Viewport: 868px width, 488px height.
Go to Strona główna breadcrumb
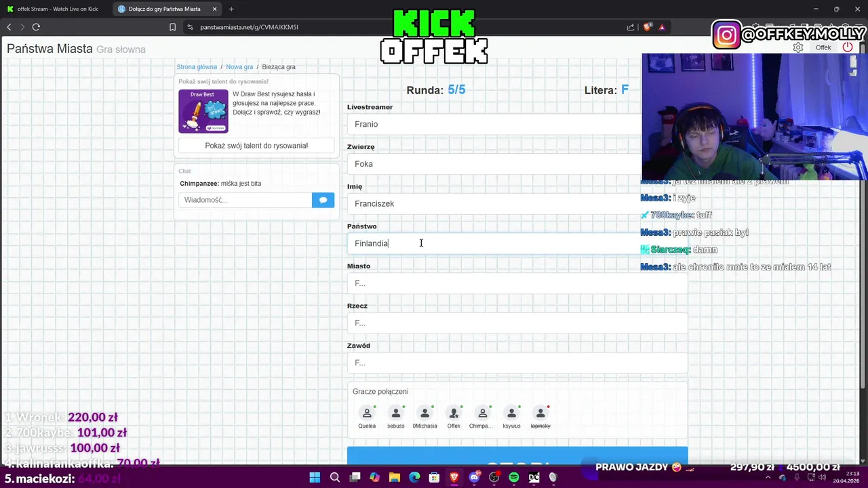click(x=197, y=67)
